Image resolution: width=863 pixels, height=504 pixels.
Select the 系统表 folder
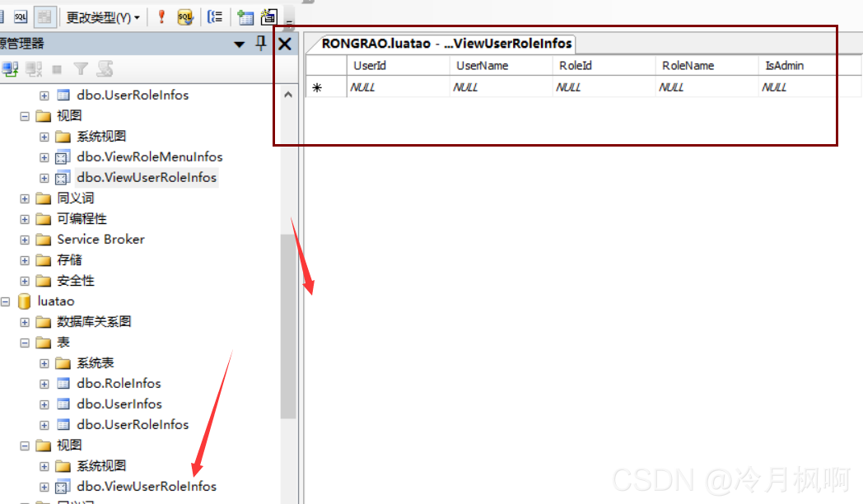click(x=96, y=363)
